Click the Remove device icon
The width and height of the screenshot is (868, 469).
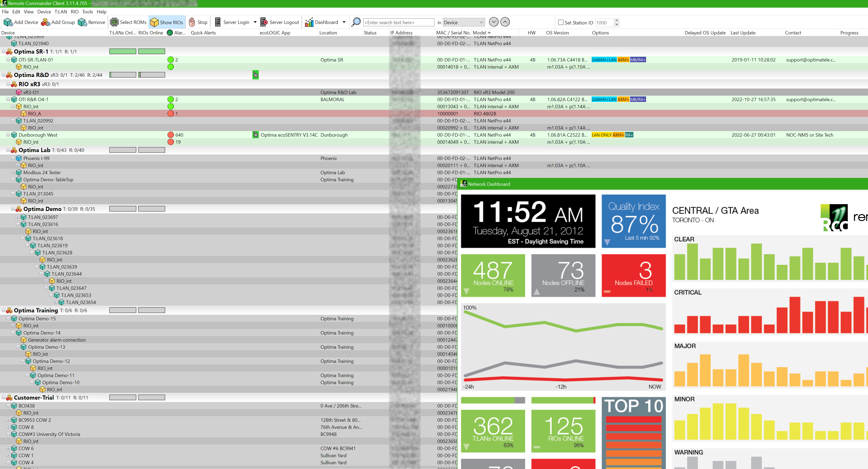click(x=82, y=22)
